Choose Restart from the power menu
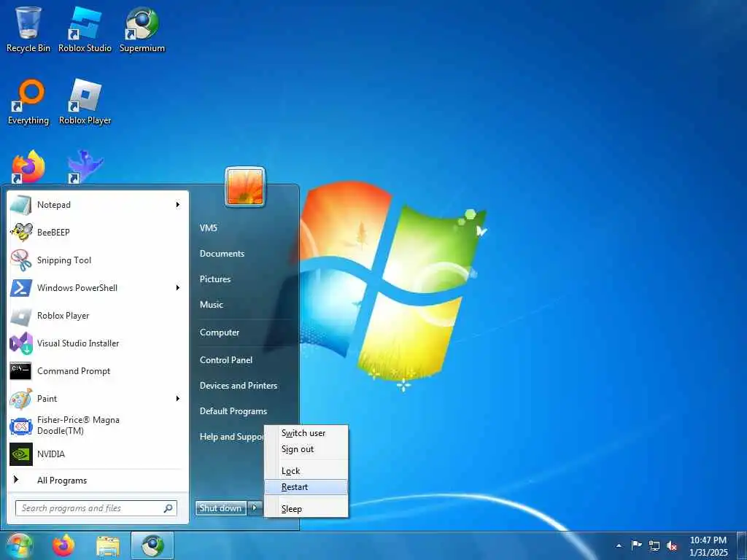 pyautogui.click(x=306, y=487)
